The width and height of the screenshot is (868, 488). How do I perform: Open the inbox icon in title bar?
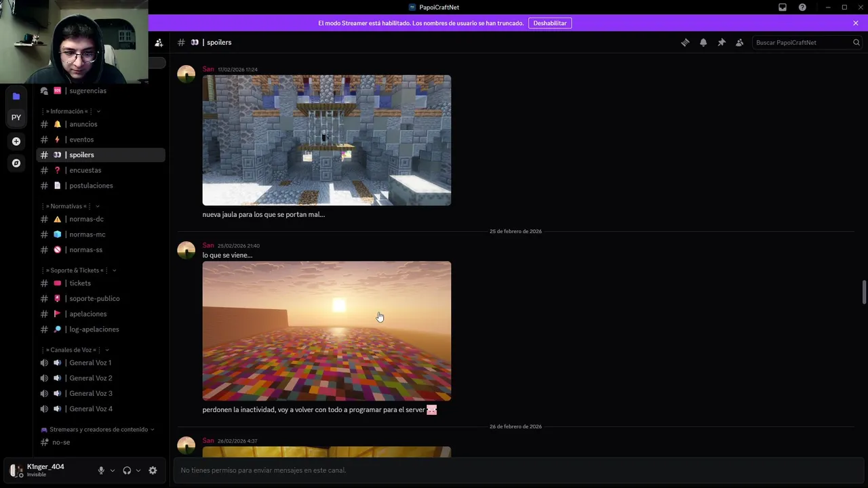(x=783, y=7)
